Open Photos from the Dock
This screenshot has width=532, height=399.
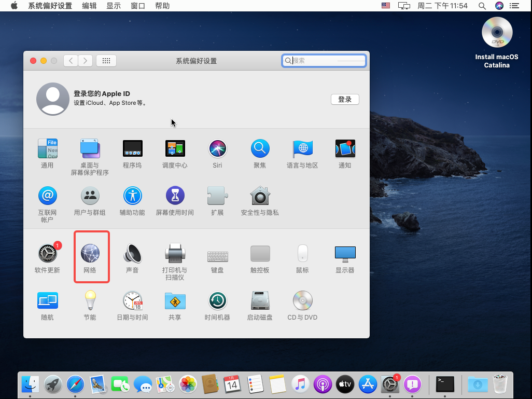point(188,384)
